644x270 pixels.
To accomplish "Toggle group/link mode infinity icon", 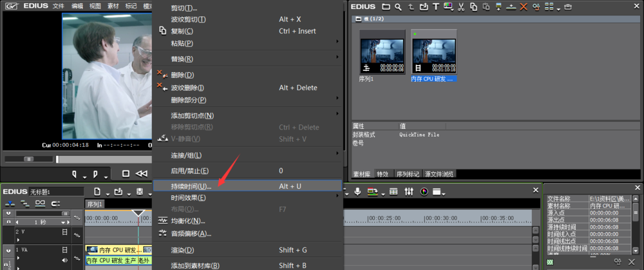I will [x=40, y=204].
